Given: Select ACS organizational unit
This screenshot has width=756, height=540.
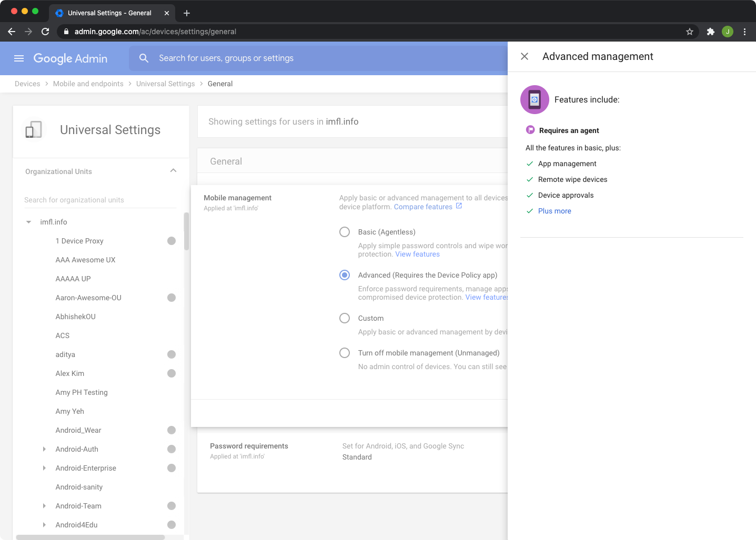Looking at the screenshot, I should coord(63,335).
